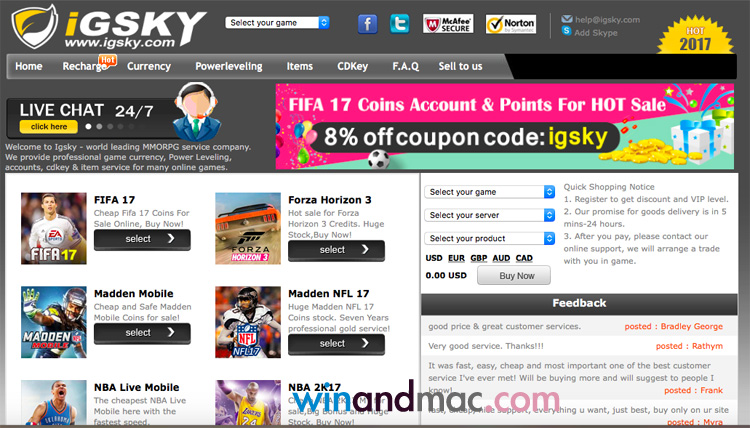Click the McAfee Secure badge
750x428 pixels.
448,23
